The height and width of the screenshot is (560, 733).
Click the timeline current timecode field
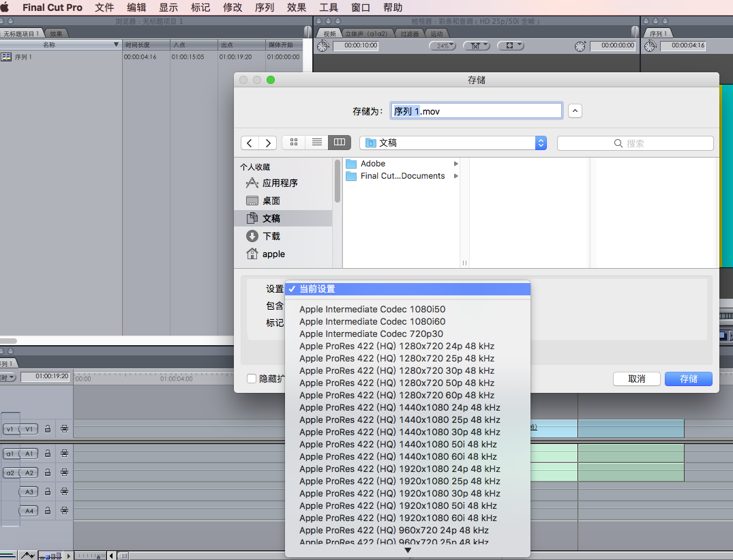[46, 377]
